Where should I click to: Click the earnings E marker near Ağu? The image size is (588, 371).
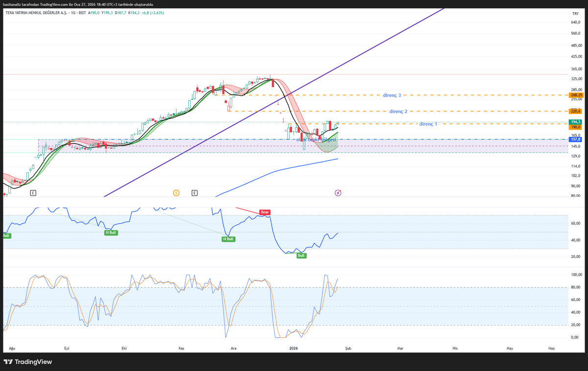[x=33, y=193]
